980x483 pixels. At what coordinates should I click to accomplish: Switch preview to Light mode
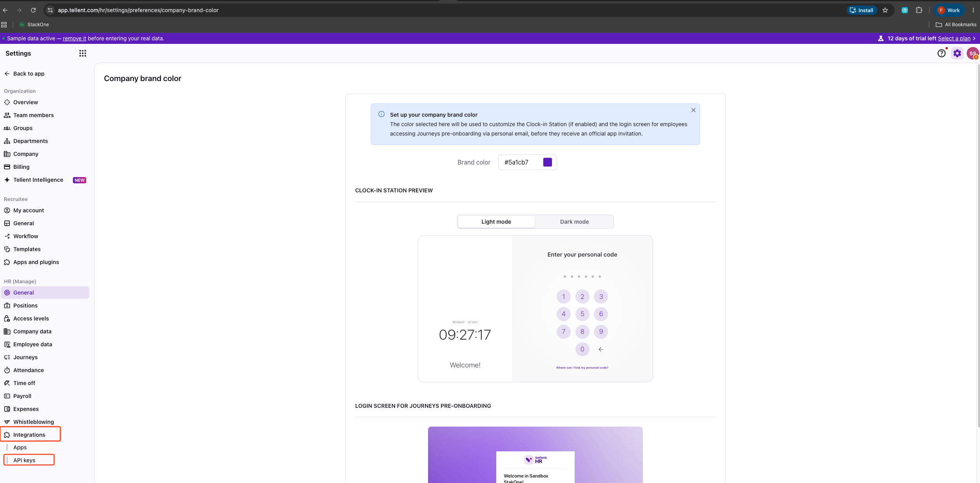coord(496,222)
